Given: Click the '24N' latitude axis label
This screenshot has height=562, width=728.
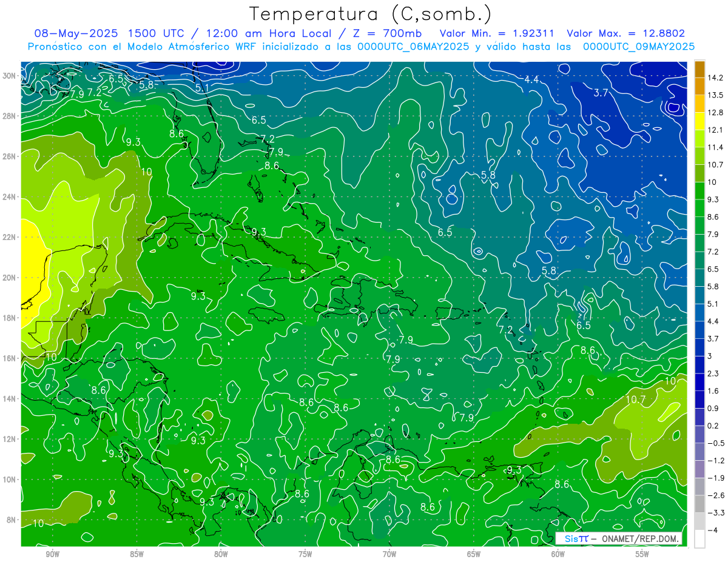Looking at the screenshot, I should pos(8,197).
